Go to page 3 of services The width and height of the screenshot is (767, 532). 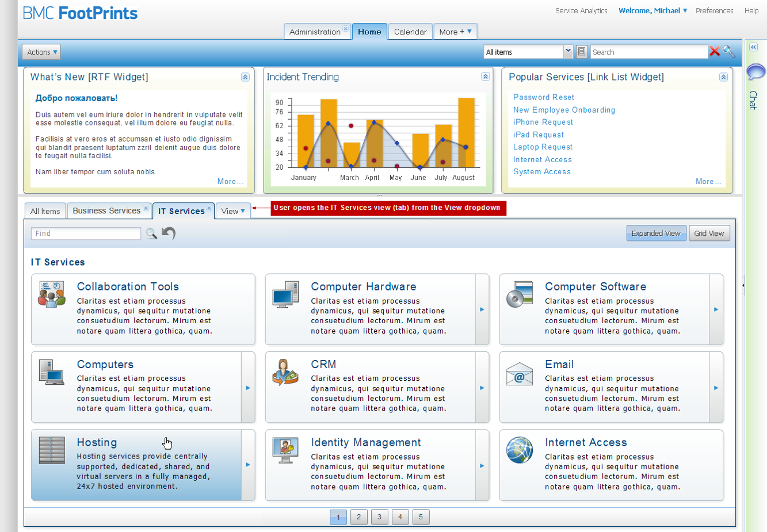pyautogui.click(x=379, y=517)
